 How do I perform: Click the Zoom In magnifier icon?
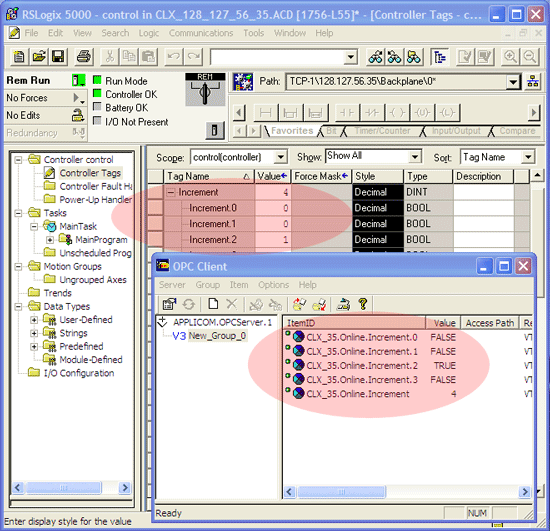point(510,57)
